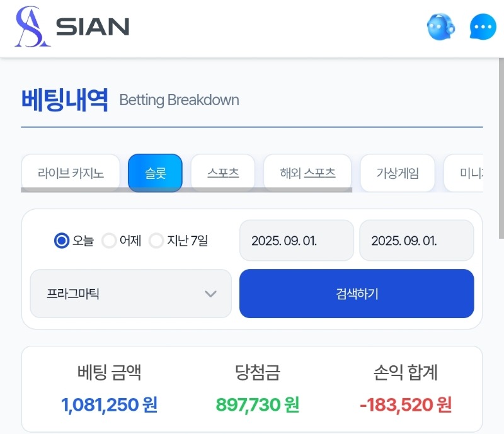The image size is (504, 434).
Task: Open the end date field on right
Action: 416,241
